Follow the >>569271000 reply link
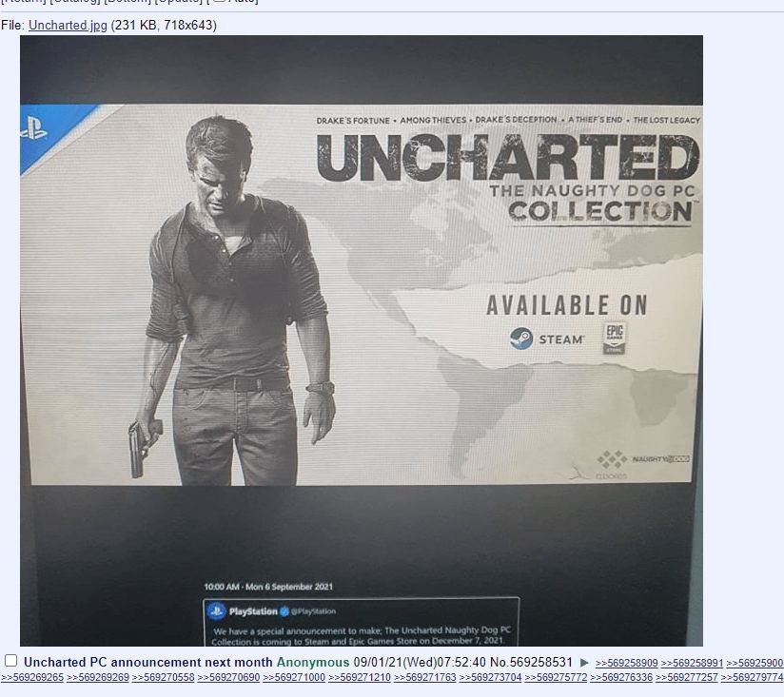 (x=294, y=678)
